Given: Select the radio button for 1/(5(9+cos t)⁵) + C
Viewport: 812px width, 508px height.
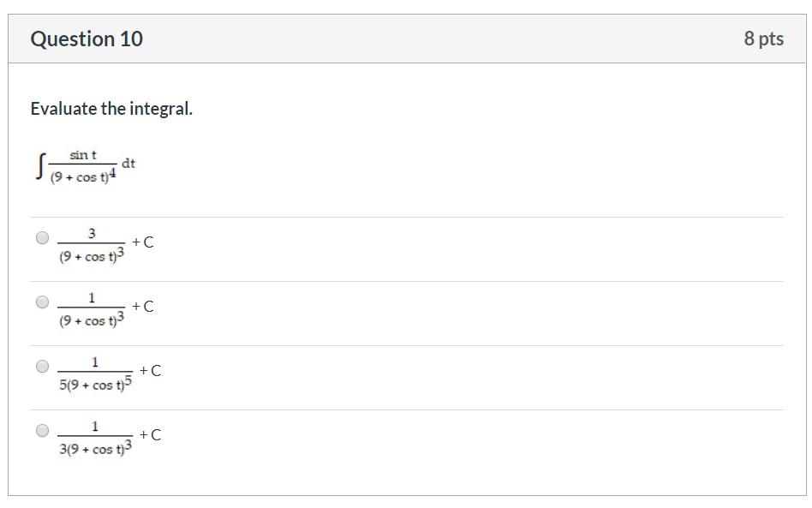Looking at the screenshot, I should (x=41, y=366).
